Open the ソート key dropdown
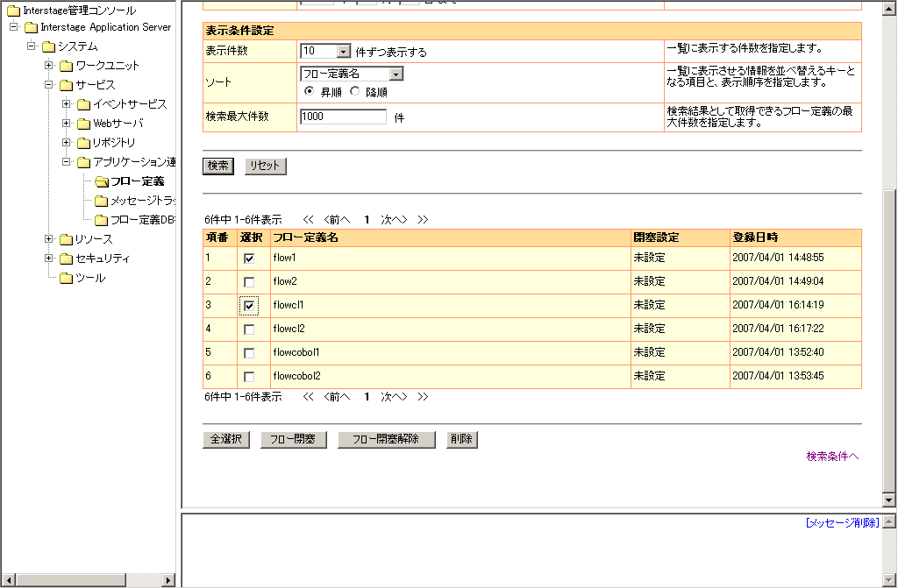The height and width of the screenshot is (588, 898). (352, 74)
